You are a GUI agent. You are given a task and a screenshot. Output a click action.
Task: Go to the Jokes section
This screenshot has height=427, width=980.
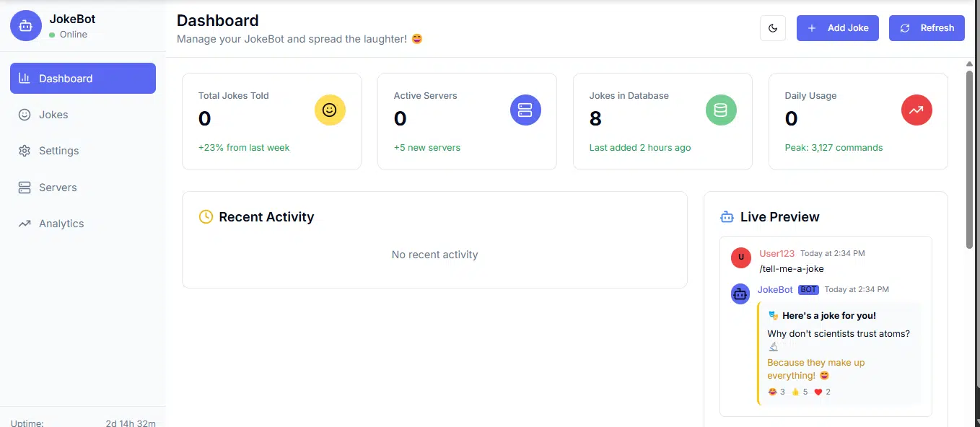tap(83, 115)
